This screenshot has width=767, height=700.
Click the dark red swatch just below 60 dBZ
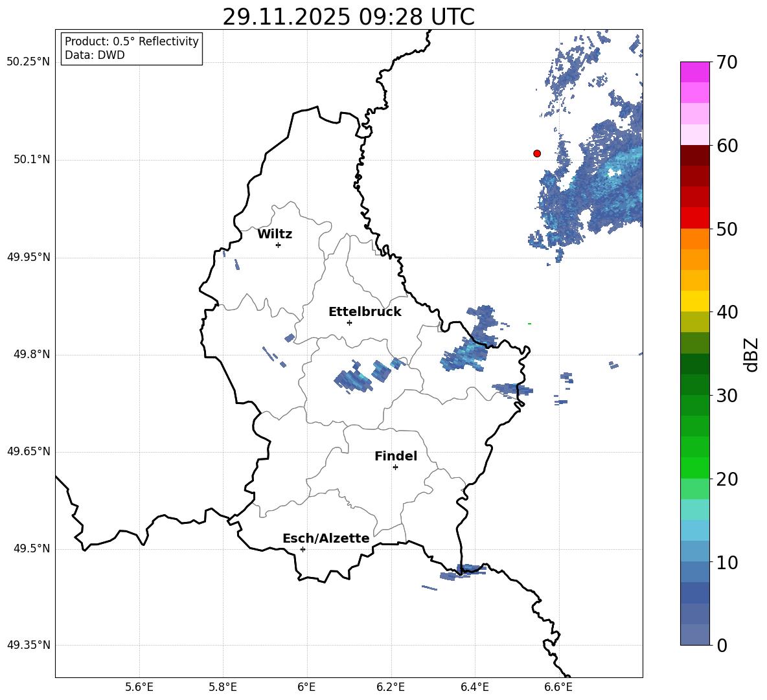coord(694,155)
